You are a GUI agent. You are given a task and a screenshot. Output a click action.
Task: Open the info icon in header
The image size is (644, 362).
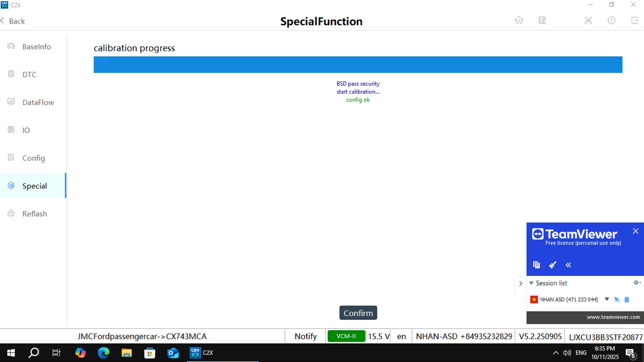[x=611, y=20]
